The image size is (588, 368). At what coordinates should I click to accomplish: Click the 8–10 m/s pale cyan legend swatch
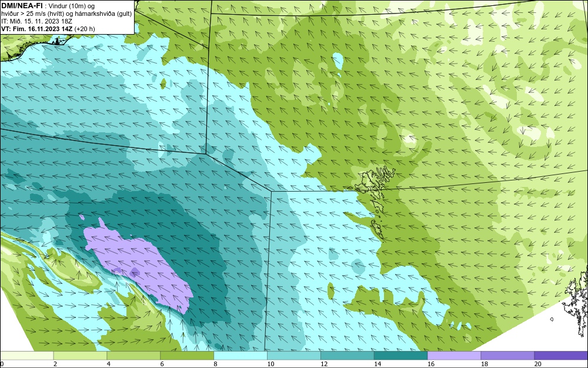240,356
